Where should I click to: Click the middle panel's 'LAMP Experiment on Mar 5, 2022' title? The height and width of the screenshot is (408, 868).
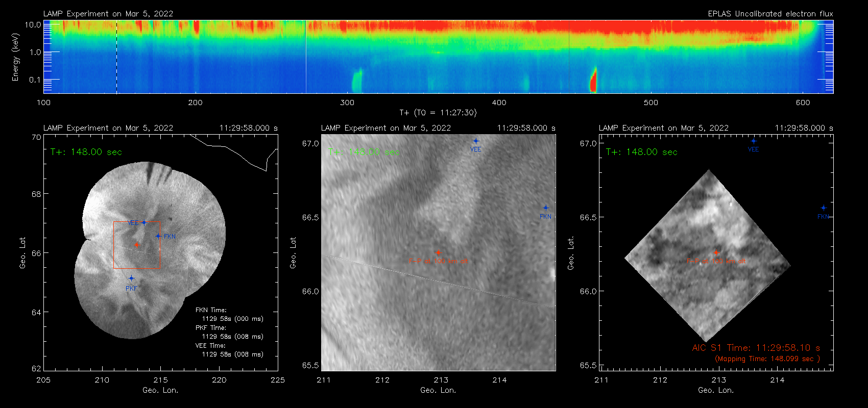386,128
